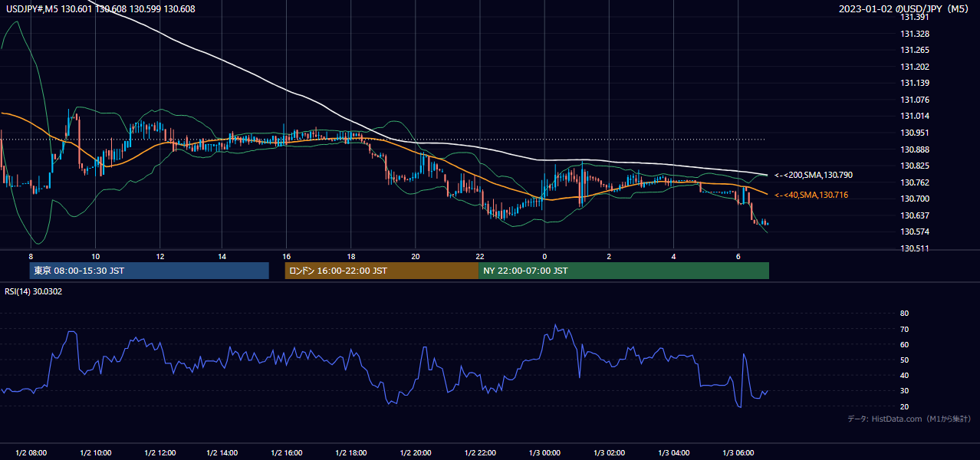Screen dimensions: 980x460
Task: Click hour tick label 16 under price chart
Action: coord(286,256)
